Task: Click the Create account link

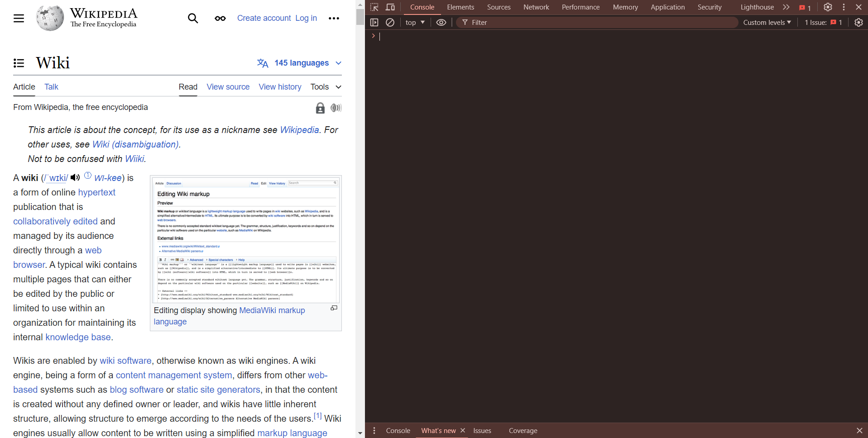Action: point(264,18)
